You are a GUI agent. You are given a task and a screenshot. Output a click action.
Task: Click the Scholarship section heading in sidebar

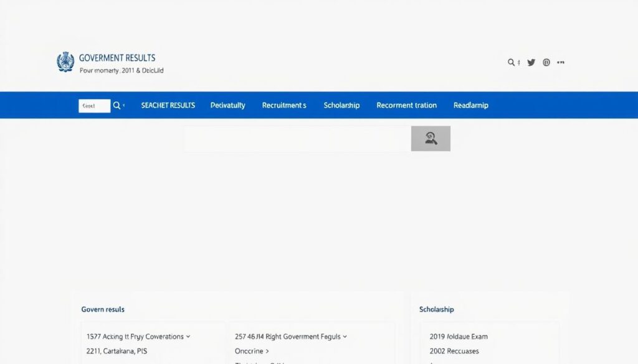437,309
